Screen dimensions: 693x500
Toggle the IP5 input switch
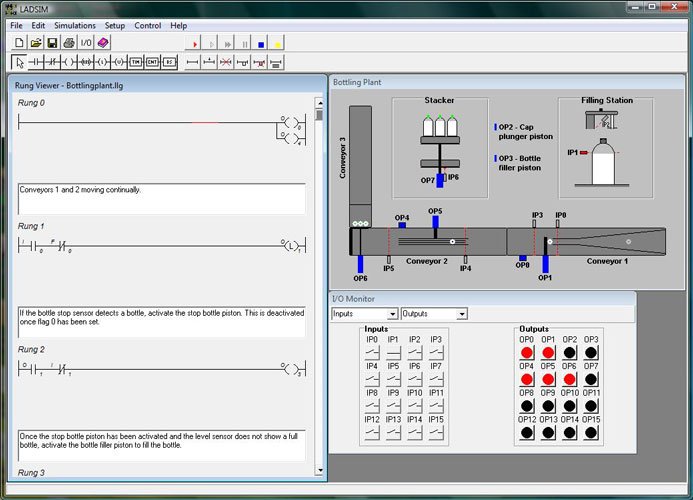[x=393, y=380]
